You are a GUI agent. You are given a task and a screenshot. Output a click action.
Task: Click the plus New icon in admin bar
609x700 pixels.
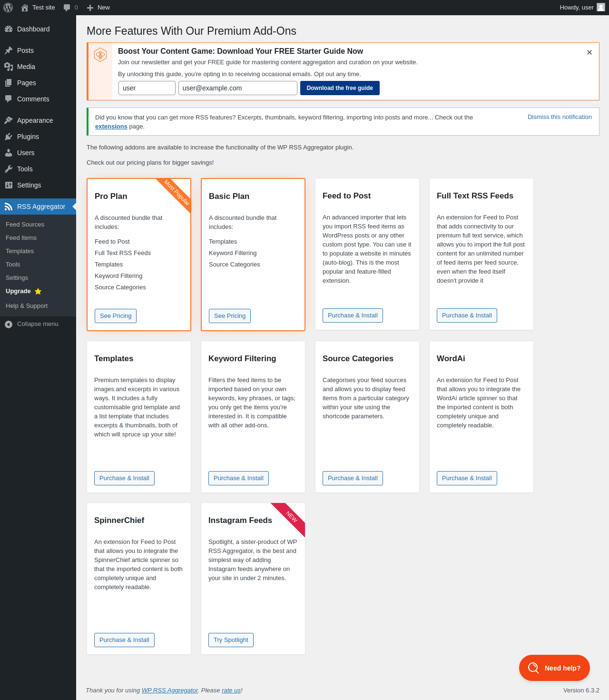(90, 8)
